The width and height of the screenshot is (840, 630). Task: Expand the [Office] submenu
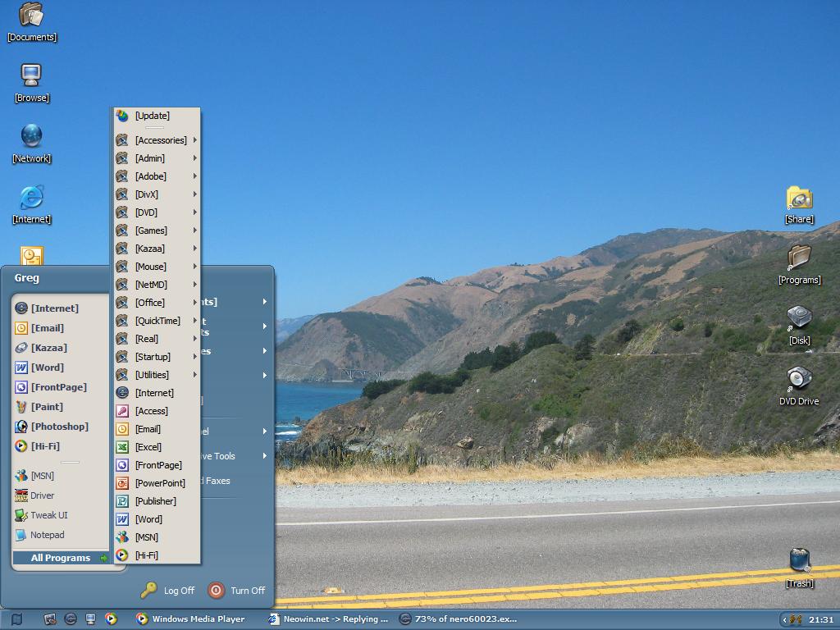(157, 303)
